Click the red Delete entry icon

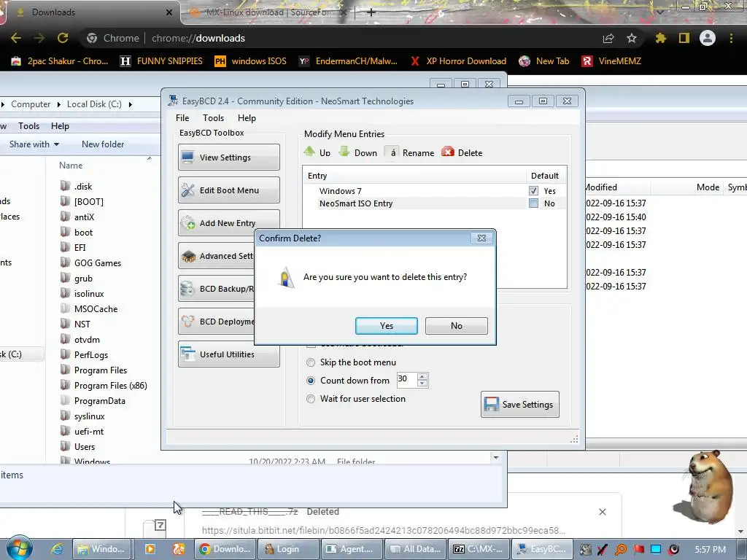(x=448, y=152)
